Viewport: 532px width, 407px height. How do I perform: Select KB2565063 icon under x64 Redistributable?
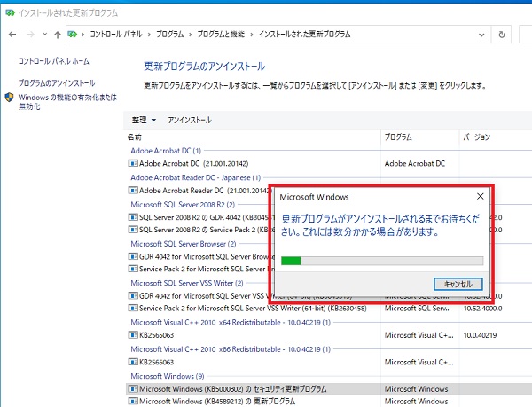[x=133, y=335]
